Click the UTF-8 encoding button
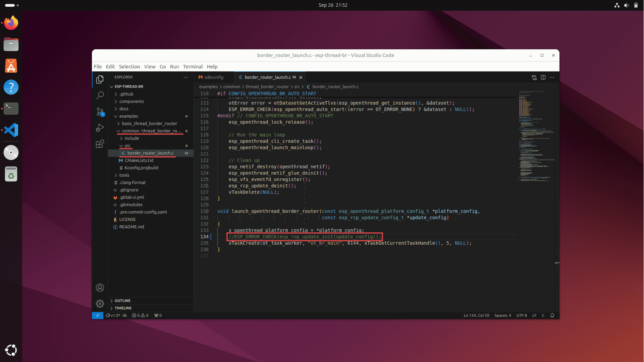This screenshot has height=362, width=644. coord(521,315)
